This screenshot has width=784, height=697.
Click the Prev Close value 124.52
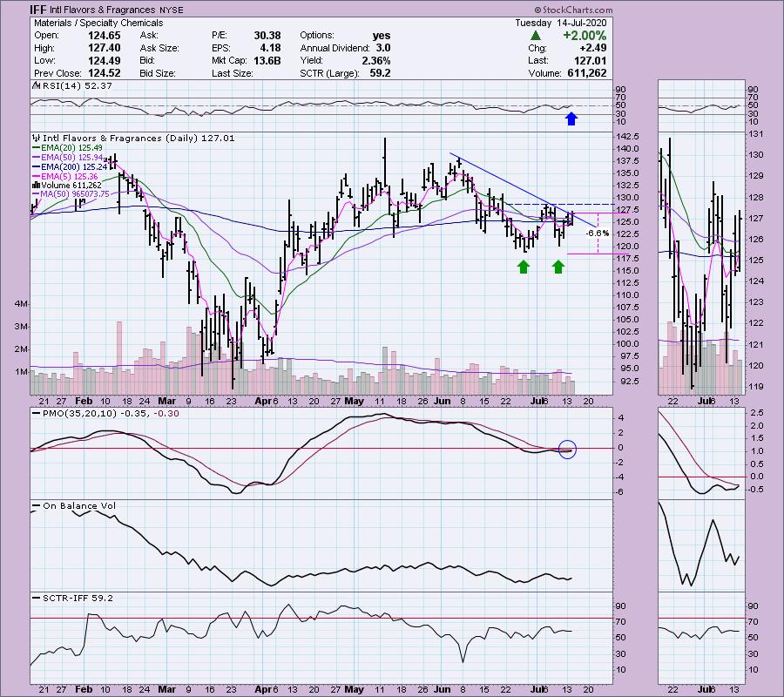(x=104, y=73)
